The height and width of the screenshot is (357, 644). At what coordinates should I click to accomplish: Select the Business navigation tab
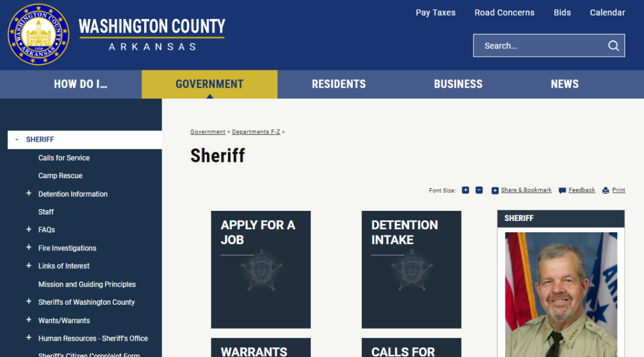click(458, 84)
